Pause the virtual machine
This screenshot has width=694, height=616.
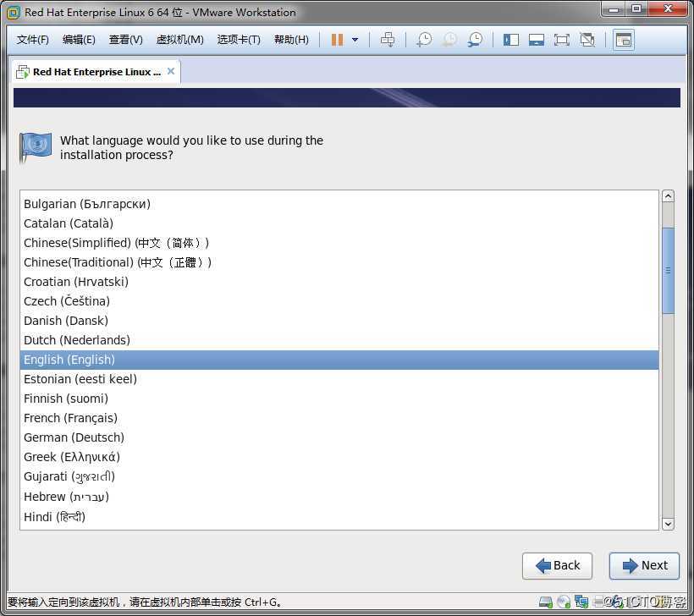[337, 40]
